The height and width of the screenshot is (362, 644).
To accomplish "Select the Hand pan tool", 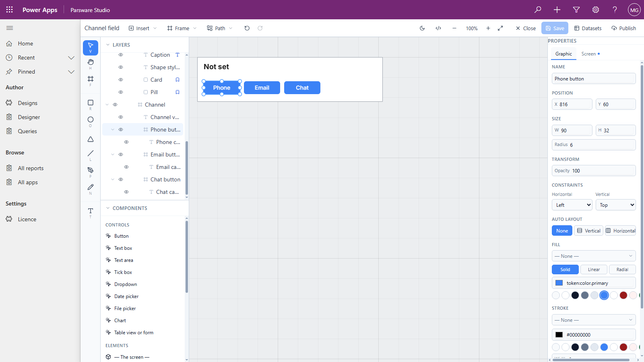I will pos(91,64).
